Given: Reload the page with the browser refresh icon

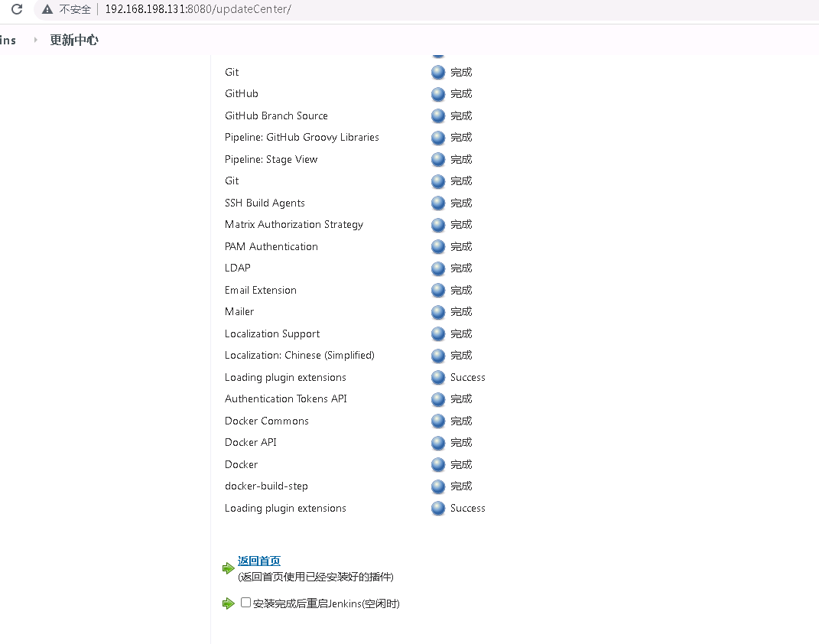Looking at the screenshot, I should click(17, 9).
